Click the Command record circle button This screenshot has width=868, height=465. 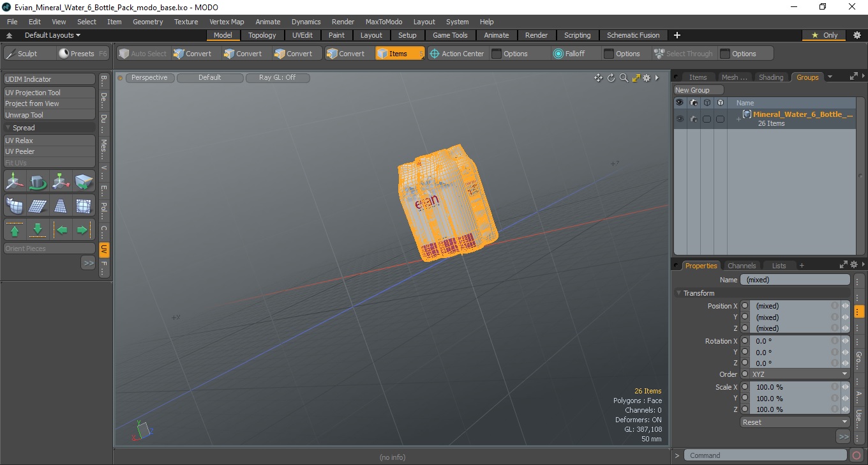[x=857, y=455]
